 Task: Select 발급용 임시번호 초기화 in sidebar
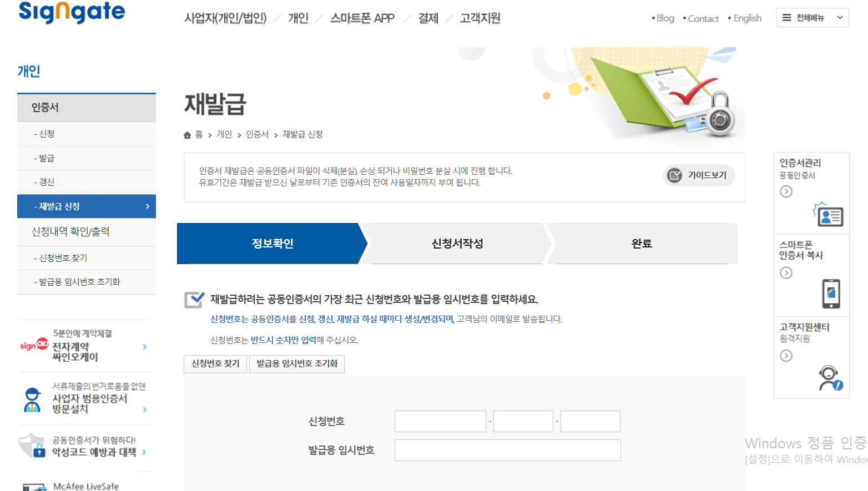click(87, 282)
